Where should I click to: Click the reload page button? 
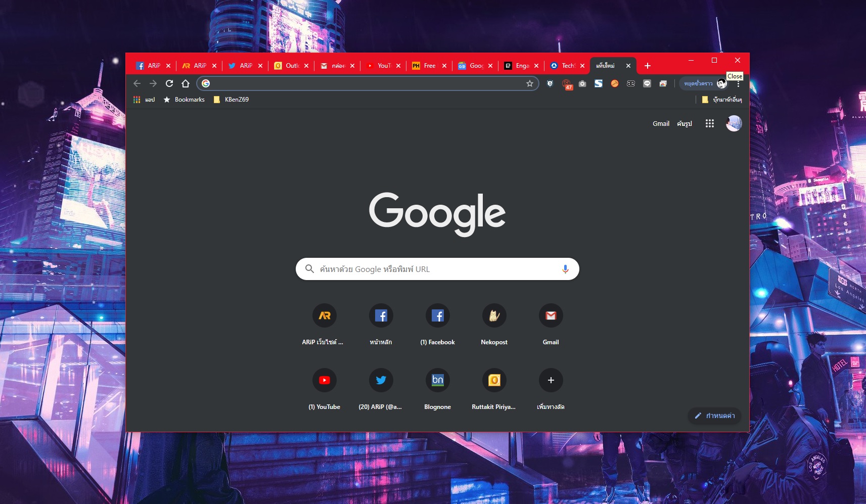pos(169,83)
